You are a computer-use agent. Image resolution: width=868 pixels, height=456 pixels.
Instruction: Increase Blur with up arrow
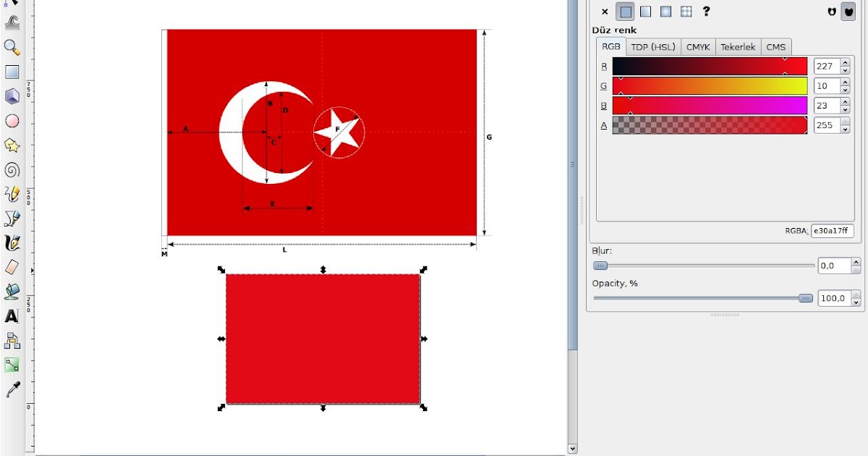[x=856, y=261]
